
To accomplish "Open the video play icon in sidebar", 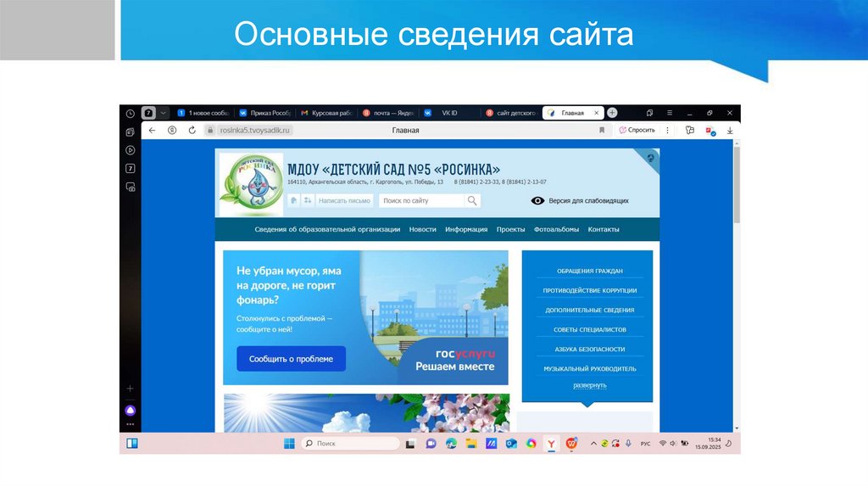I will (x=130, y=150).
